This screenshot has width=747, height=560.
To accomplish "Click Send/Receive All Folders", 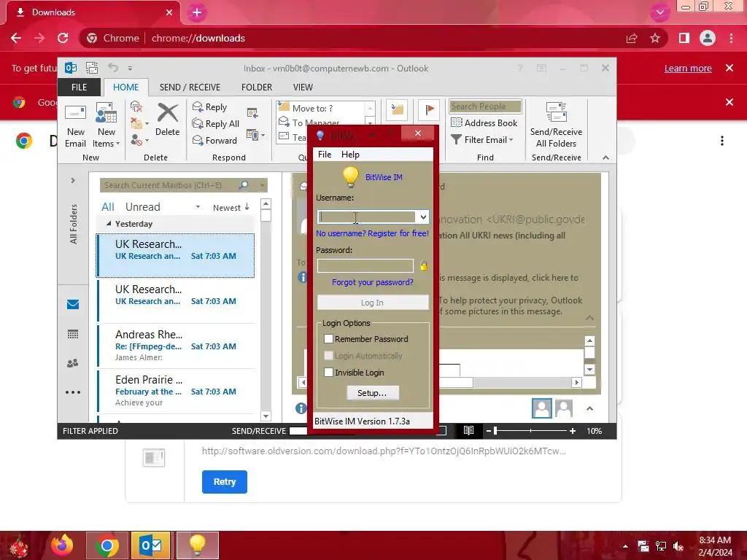I will point(556,125).
